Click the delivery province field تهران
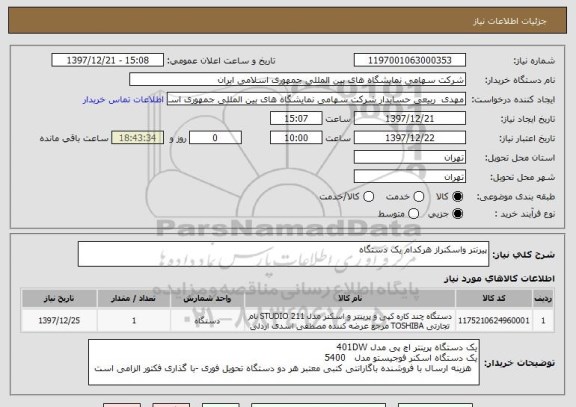The height and width of the screenshot is (407, 576). pos(410,158)
